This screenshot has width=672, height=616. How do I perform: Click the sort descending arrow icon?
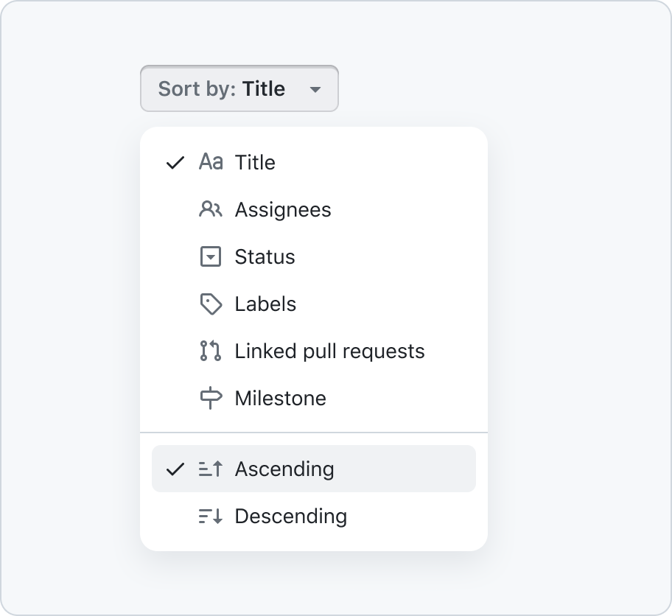[x=211, y=516]
